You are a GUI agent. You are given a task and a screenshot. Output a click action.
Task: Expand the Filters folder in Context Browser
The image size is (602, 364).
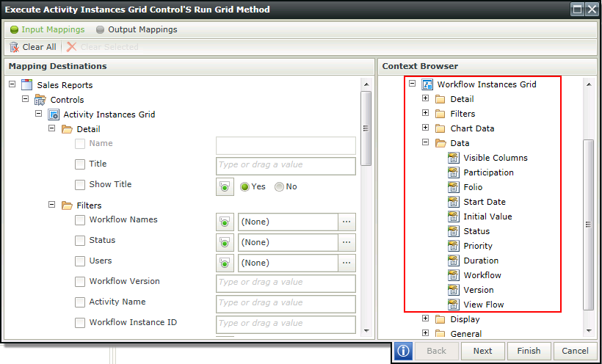[x=425, y=113]
